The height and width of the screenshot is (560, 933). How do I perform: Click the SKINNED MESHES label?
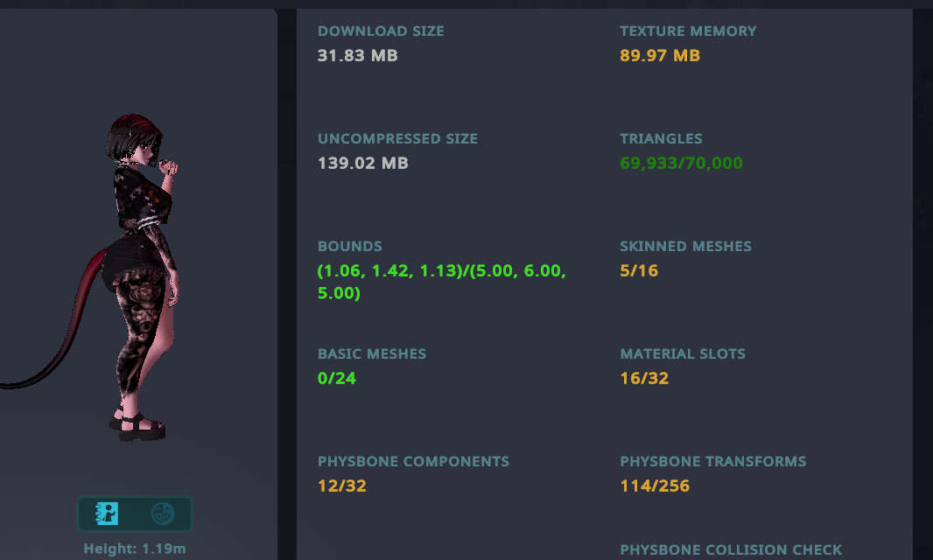685,247
